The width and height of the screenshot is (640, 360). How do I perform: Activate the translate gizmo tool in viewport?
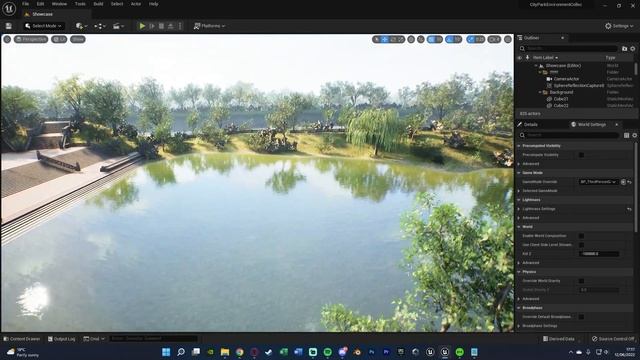pyautogui.click(x=384, y=39)
